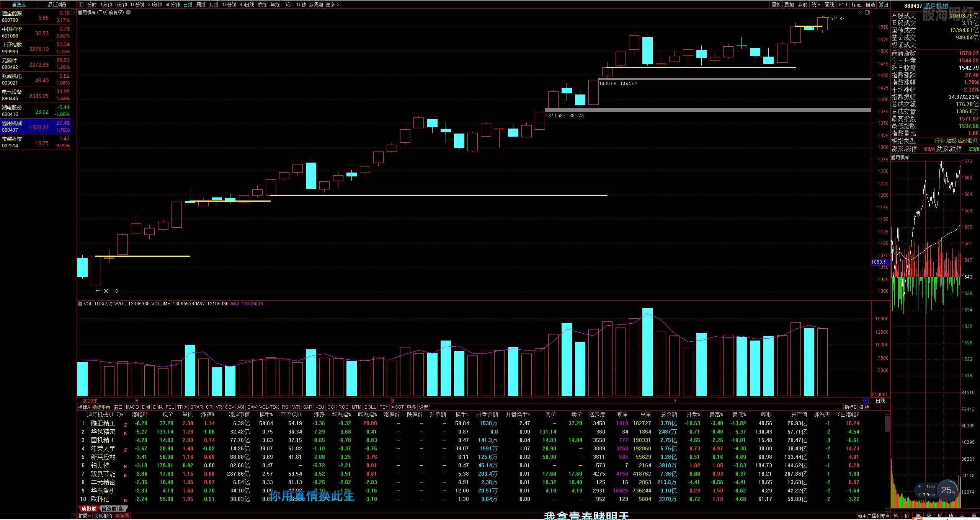Select the 自选股(含) bottom tab
Viewport: 980px width, 520px height.
click(113, 509)
